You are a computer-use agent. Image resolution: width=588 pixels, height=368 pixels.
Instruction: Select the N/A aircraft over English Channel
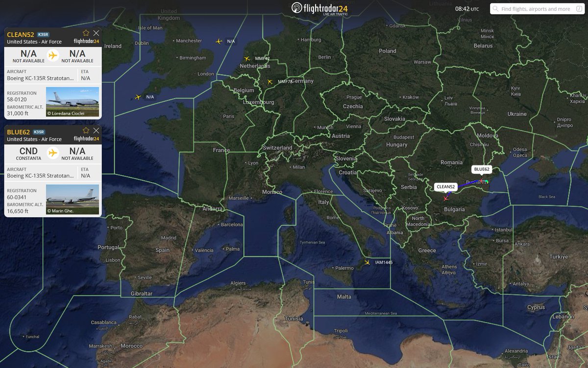pos(138,97)
